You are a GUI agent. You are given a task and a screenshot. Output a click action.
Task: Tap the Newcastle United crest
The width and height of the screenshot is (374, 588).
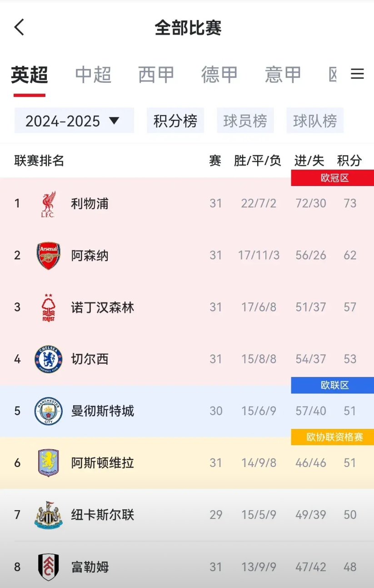point(48,515)
